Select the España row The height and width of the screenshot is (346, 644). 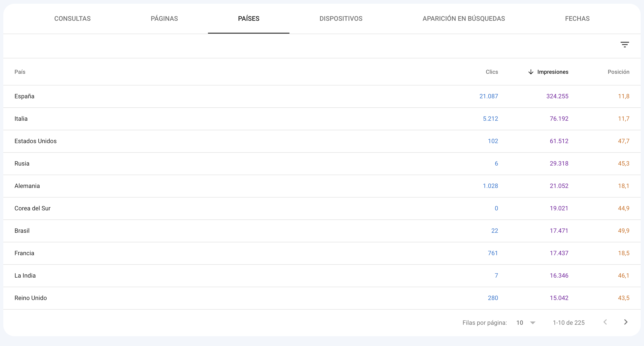(322, 96)
